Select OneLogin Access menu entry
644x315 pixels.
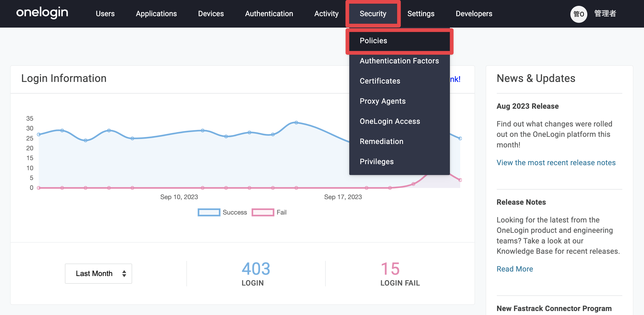click(399, 121)
